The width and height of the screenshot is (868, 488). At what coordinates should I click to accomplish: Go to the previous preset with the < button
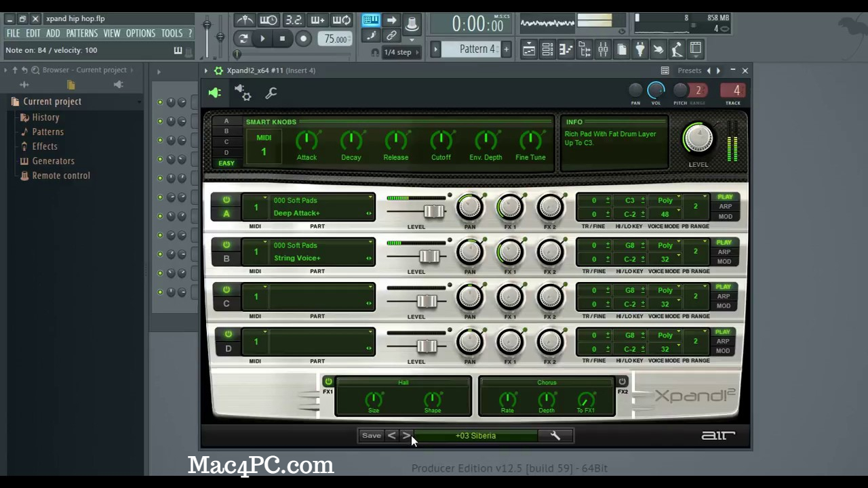coord(391,436)
